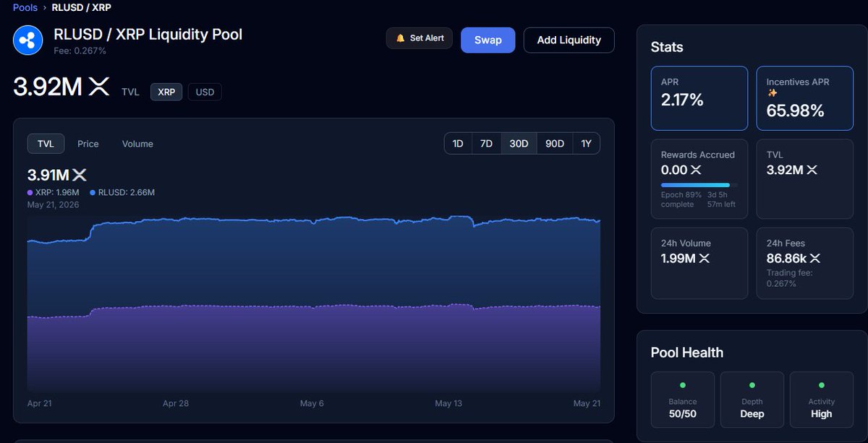Click the Activity High health card

(x=822, y=400)
